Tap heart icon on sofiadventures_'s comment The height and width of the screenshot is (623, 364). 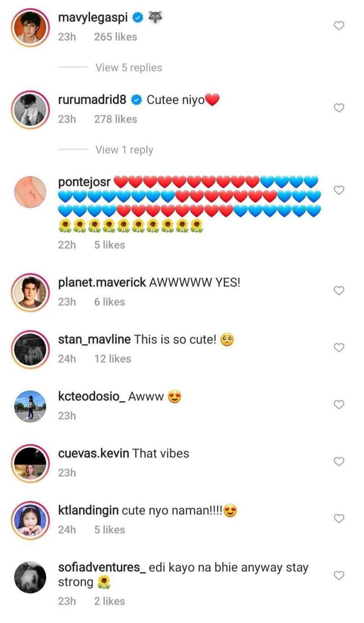[x=339, y=576]
